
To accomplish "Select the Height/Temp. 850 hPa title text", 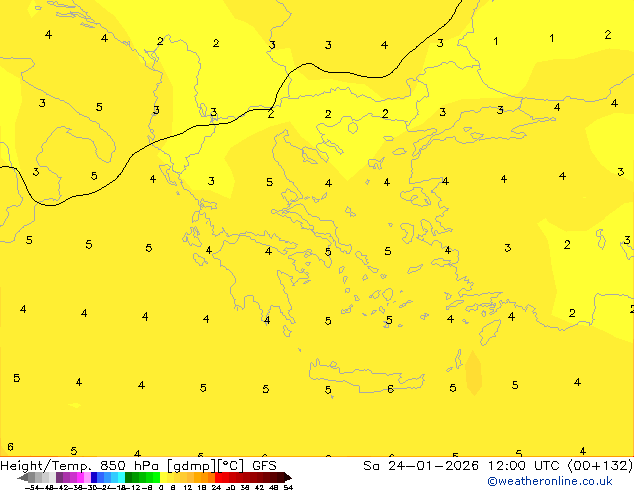I will pyautogui.click(x=81, y=466).
